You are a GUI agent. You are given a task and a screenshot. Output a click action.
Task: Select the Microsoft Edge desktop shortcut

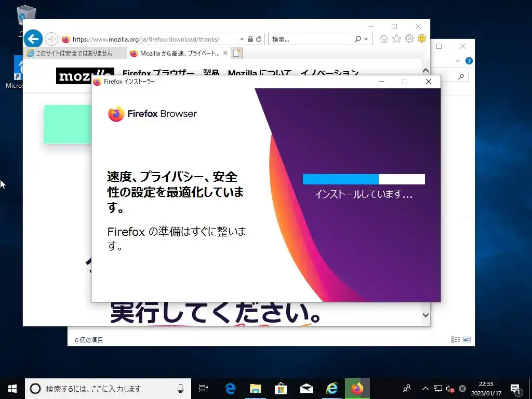(14, 72)
